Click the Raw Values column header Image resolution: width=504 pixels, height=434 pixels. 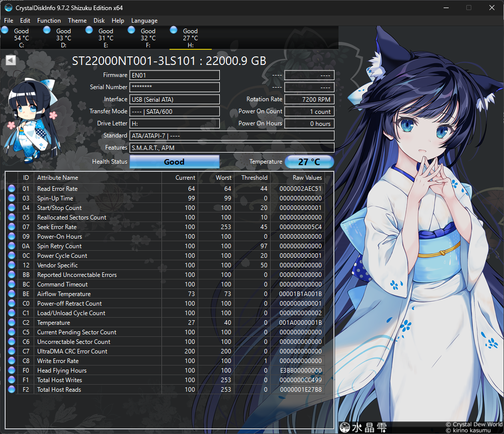tap(307, 178)
